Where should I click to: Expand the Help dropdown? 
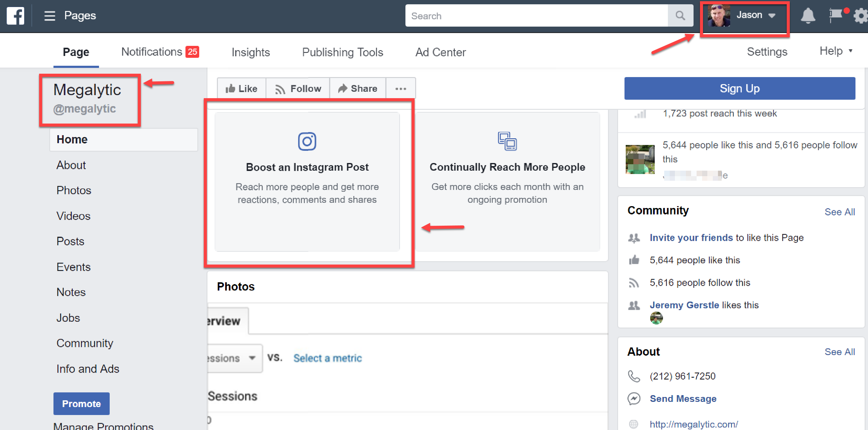coord(836,51)
